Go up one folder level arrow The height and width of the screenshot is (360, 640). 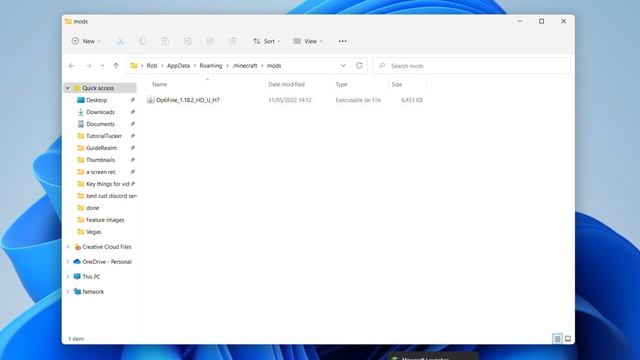pyautogui.click(x=116, y=66)
